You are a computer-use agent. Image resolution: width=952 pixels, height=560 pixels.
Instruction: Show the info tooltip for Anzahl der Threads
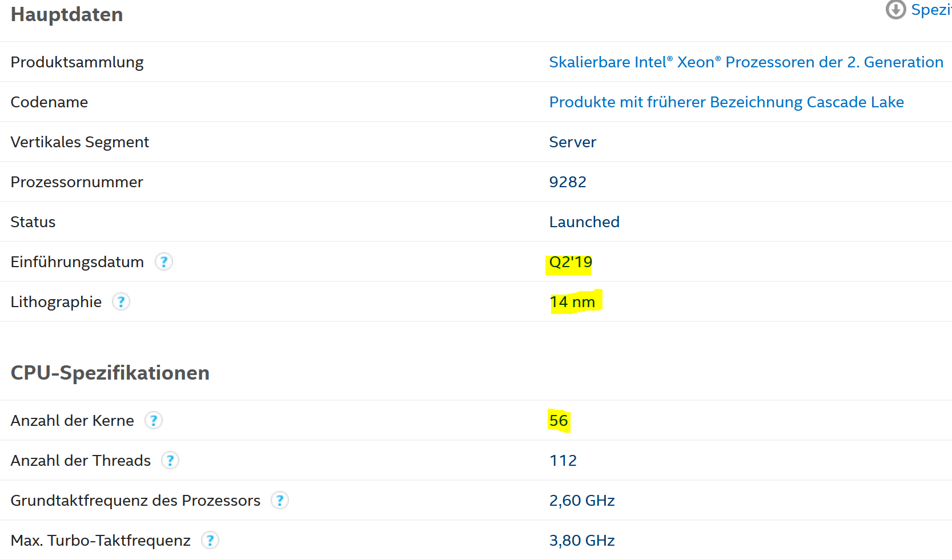(170, 460)
